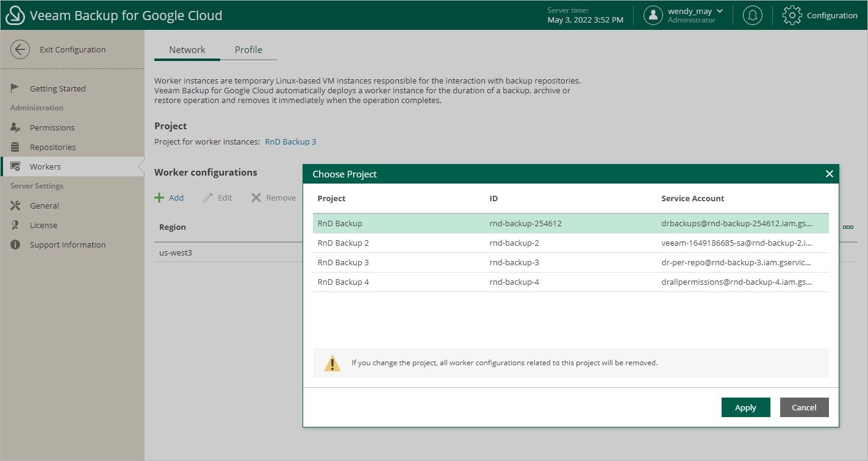Click ID rnd-backup-4 cell

click(514, 282)
